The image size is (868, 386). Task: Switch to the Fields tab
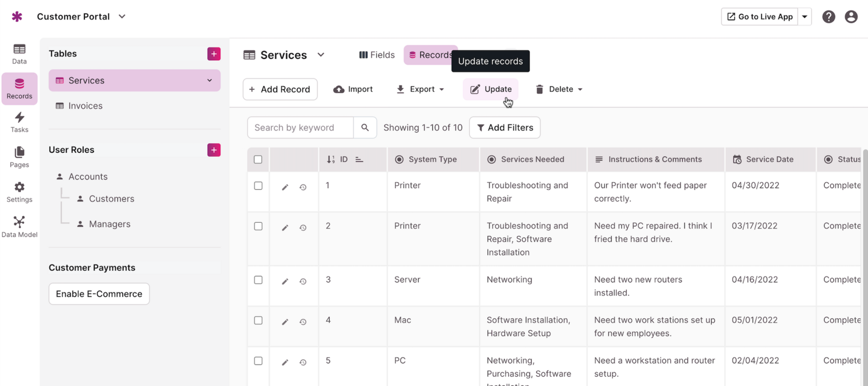(x=377, y=55)
